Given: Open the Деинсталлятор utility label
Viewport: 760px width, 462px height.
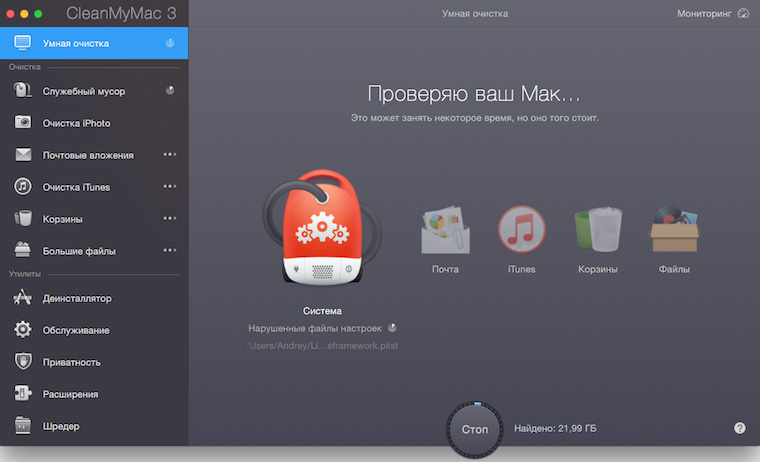Looking at the screenshot, I should click(x=77, y=299).
